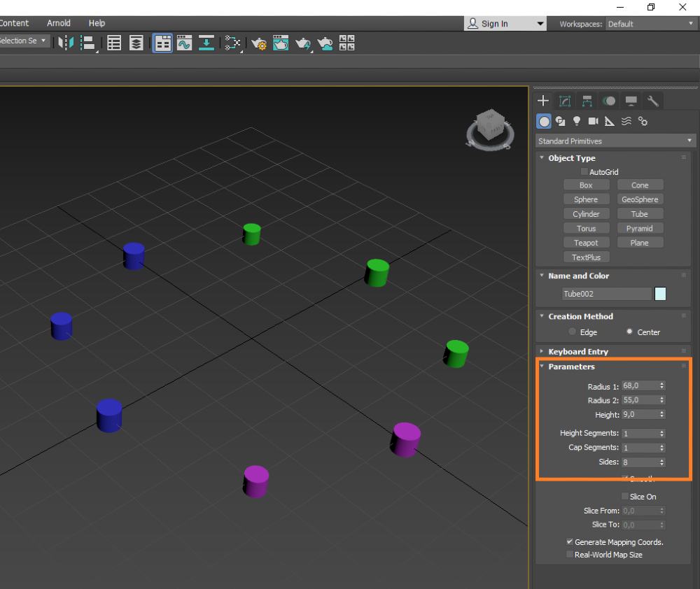Uncheck Generate Mapping Coords
This screenshot has width=700, height=589.
point(570,541)
